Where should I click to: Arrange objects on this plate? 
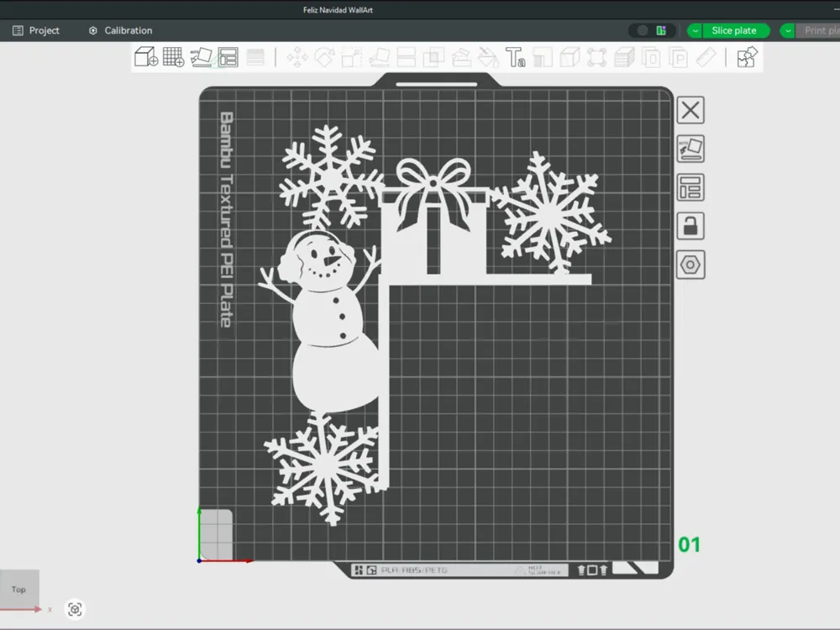click(x=690, y=187)
